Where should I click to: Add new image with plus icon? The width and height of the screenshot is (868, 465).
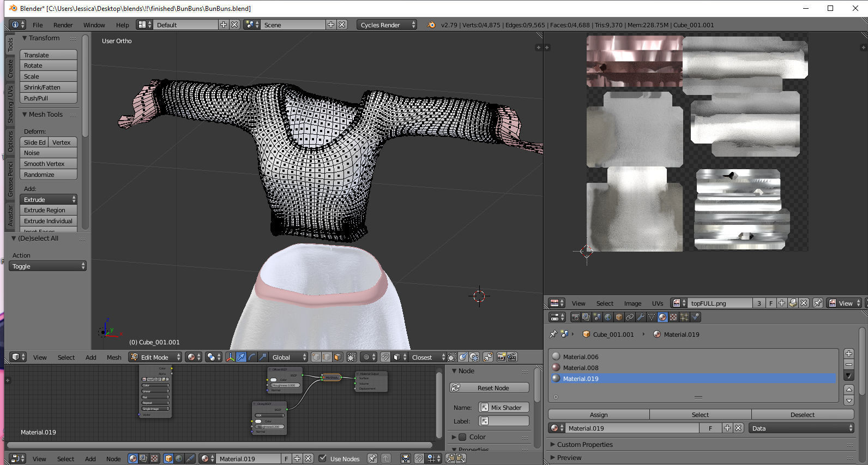[782, 303]
